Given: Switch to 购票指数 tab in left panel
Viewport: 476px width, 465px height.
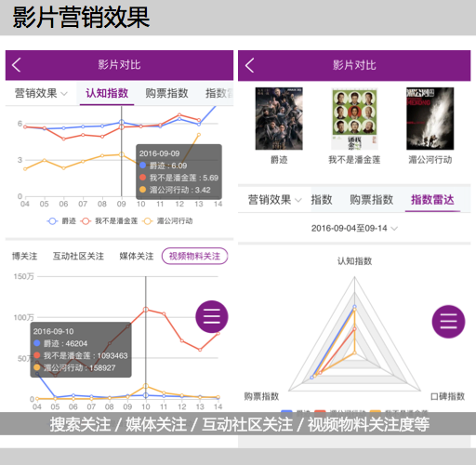Looking at the screenshot, I should point(166,93).
